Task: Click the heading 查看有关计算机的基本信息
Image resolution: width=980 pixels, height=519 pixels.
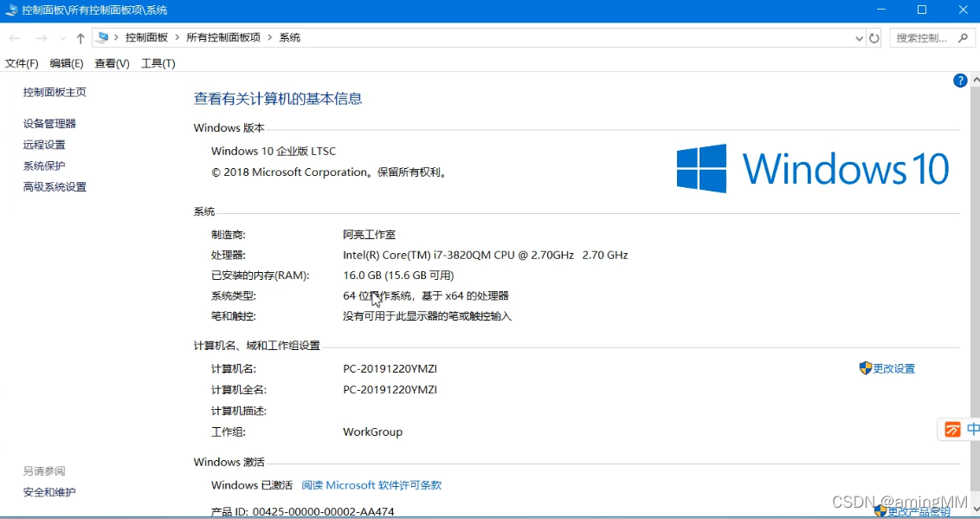Action: click(278, 99)
